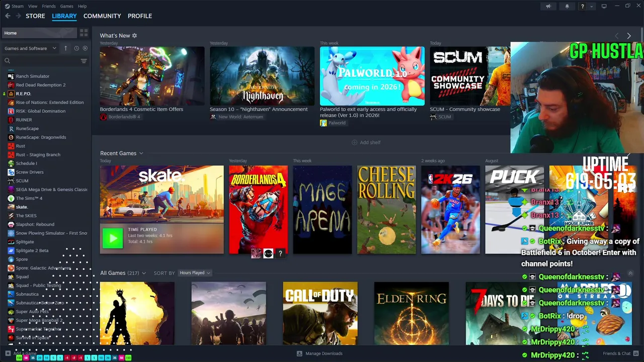The width and height of the screenshot is (644, 362).
Task: Click the sort ascending arrow in sidebar
Action: pos(65,48)
